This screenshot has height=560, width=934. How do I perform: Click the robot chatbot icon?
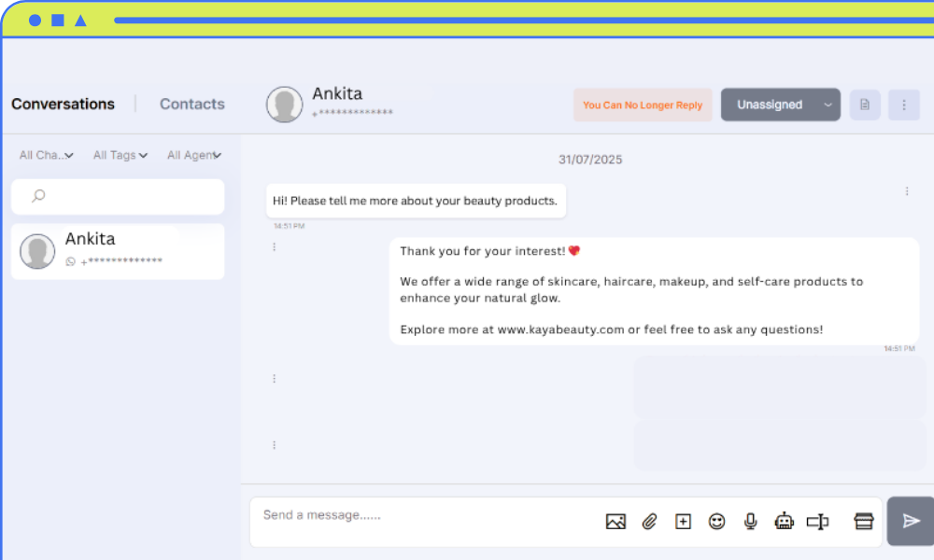[x=784, y=522]
